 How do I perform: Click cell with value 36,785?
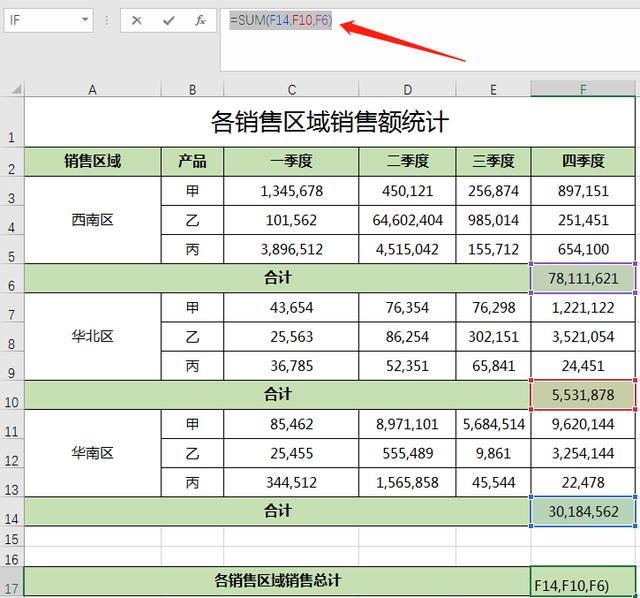pyautogui.click(x=291, y=366)
